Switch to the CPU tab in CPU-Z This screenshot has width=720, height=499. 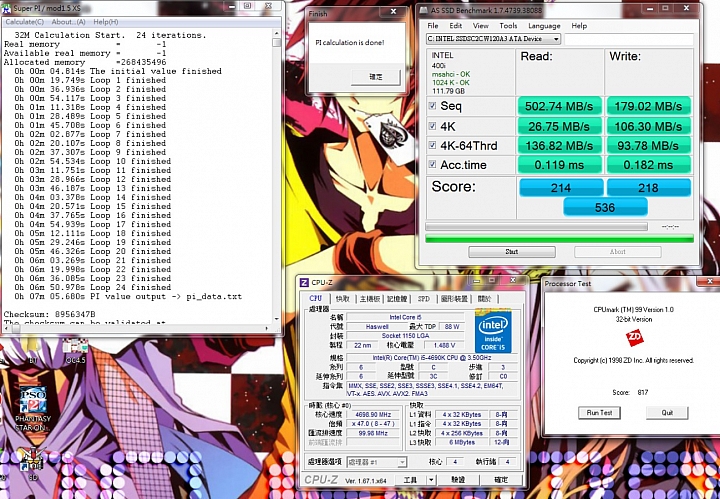pos(315,298)
